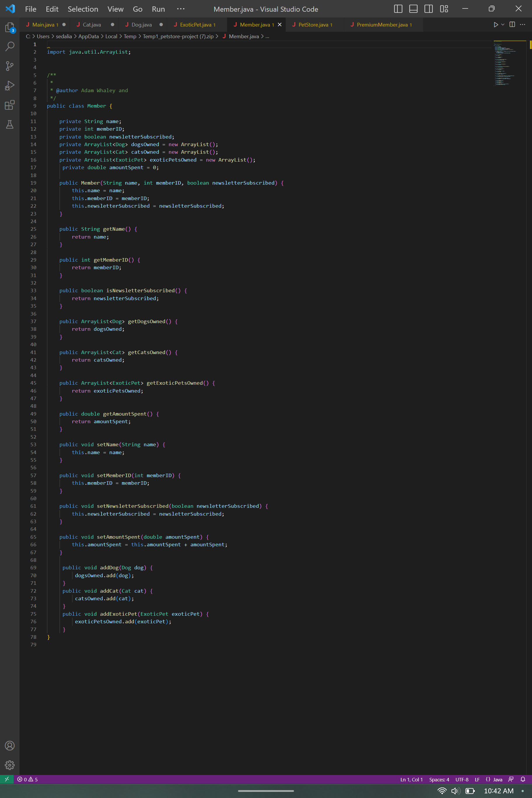Image resolution: width=532 pixels, height=798 pixels.
Task: Open the File menu
Action: tap(31, 9)
